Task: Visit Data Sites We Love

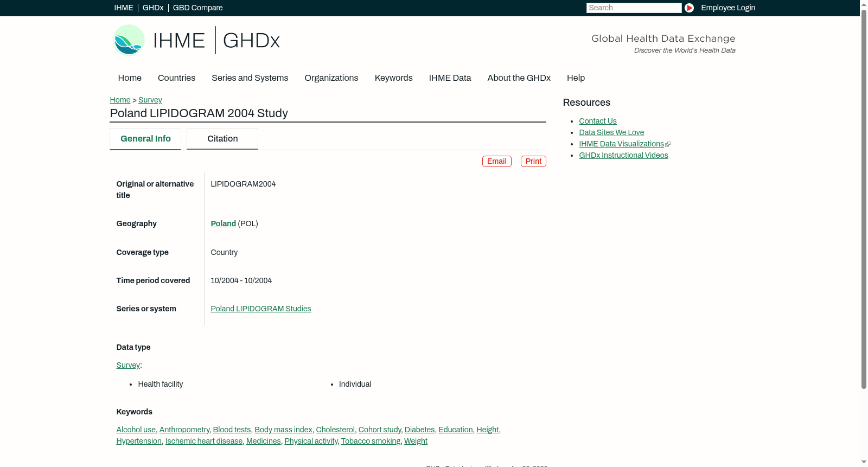Action: coord(611,132)
